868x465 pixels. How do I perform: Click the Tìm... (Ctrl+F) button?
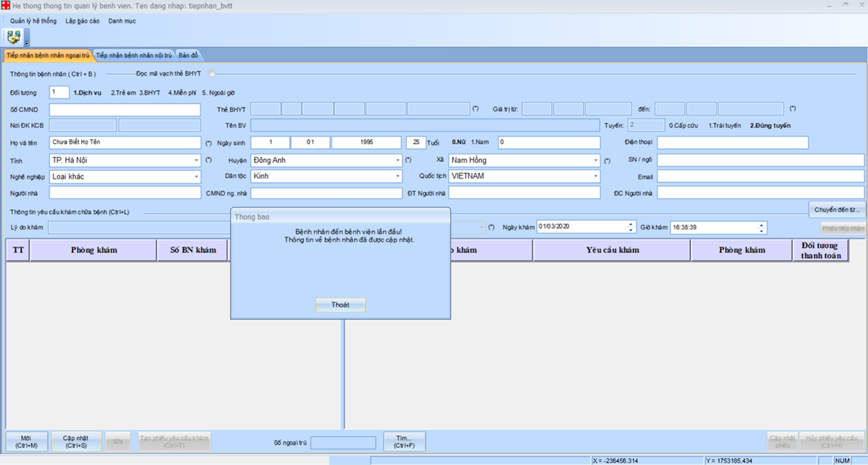[x=404, y=442]
